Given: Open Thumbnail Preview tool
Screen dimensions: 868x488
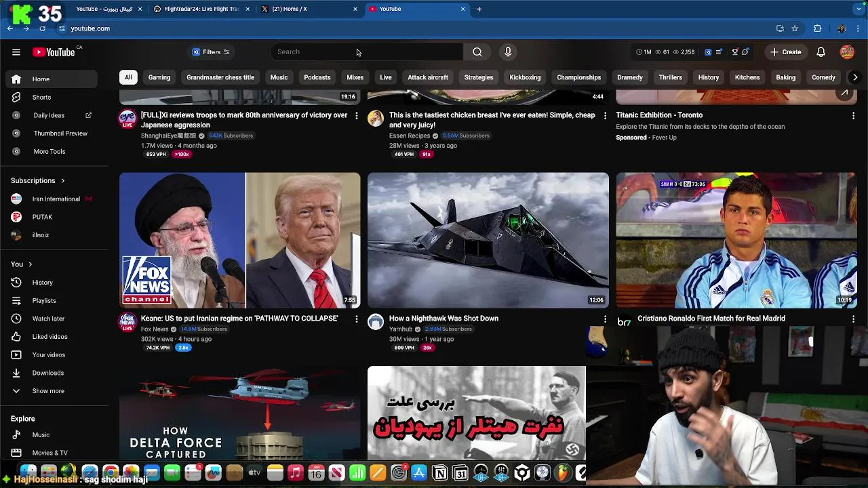Looking at the screenshot, I should [x=60, y=134].
